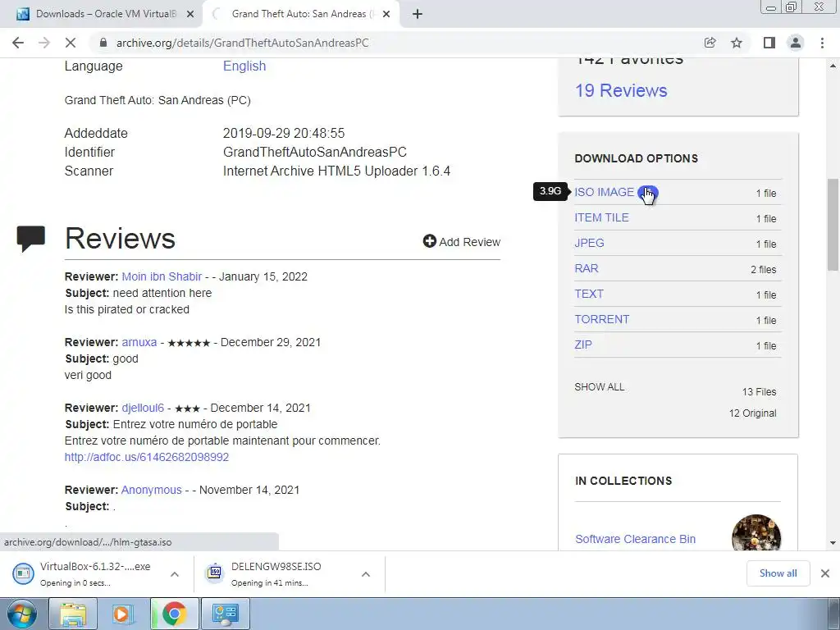Screen dimensions: 840x630
Task: Open reviewer Moin ibn Shabir profile
Action: [x=162, y=276]
